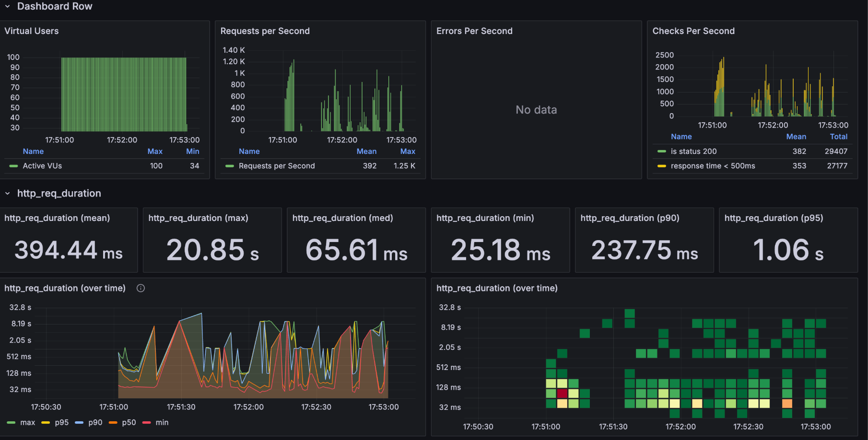Viewport: 868px width, 440px height.
Task: Click yellow swatch for response time < 500ms
Action: (x=661, y=166)
